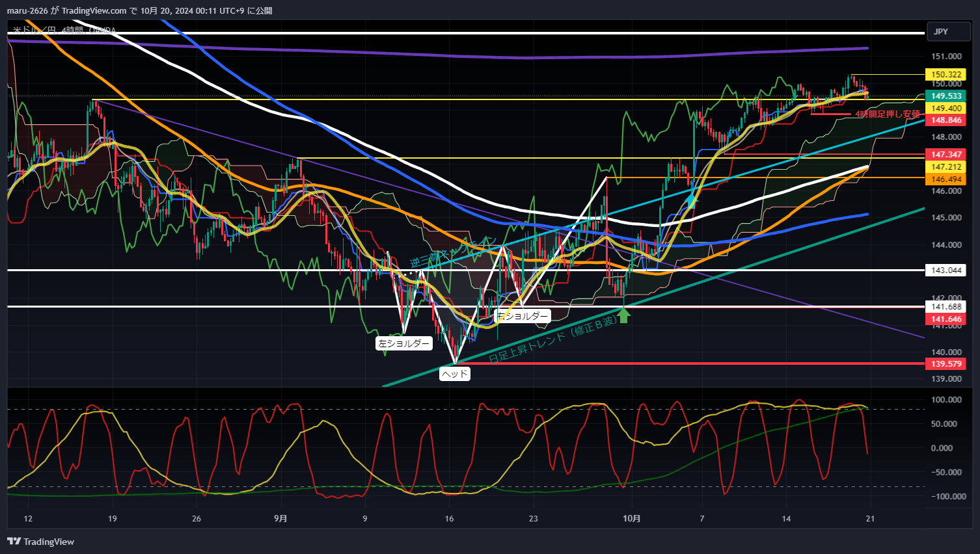The width and height of the screenshot is (980, 554).
Task: Click the 21 date on the time axis
Action: pyautogui.click(x=870, y=519)
